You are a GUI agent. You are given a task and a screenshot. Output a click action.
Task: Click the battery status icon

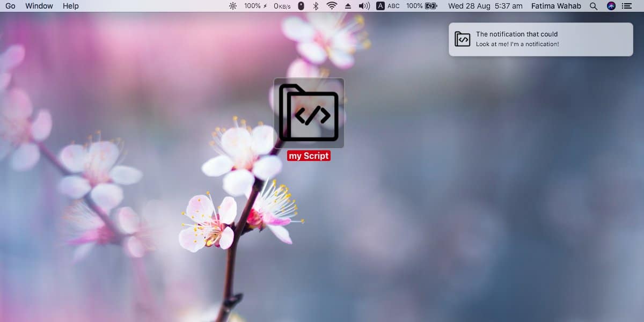pos(431,6)
